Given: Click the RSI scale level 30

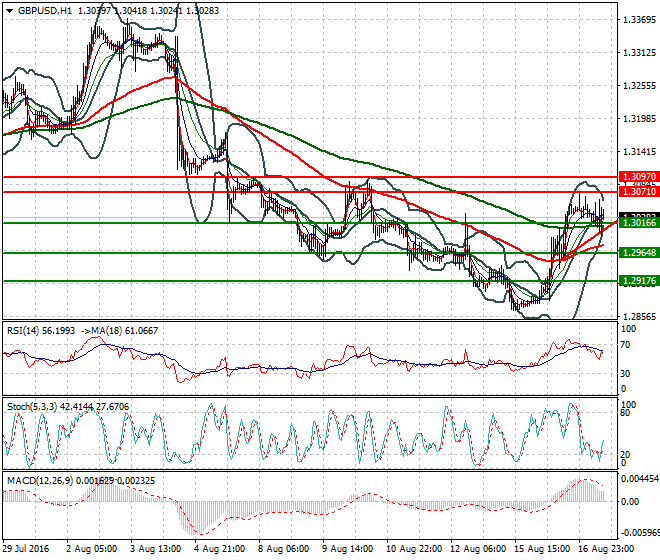Looking at the screenshot, I should pyautogui.click(x=626, y=373).
